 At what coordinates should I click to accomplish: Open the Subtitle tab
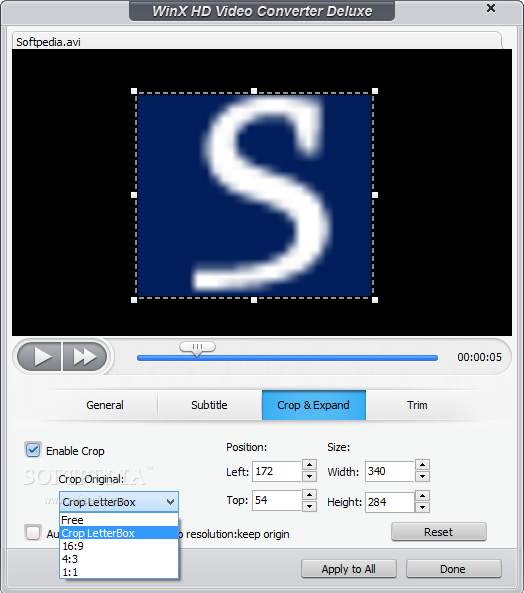[209, 405]
